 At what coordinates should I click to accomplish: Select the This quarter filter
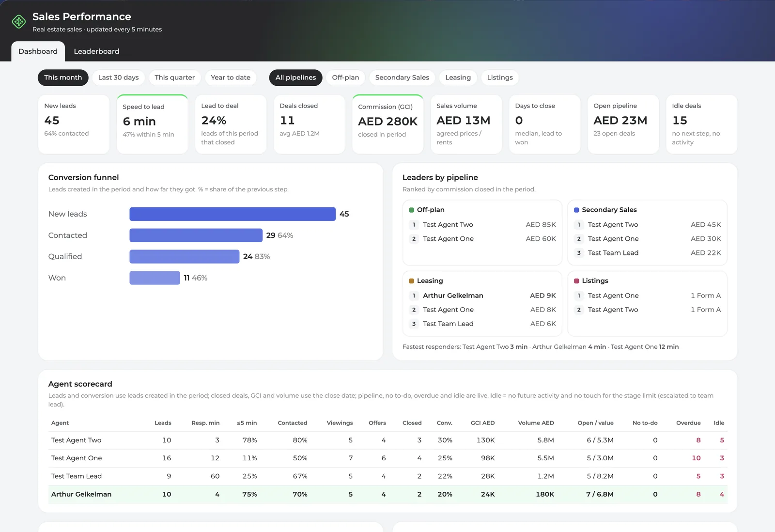[174, 78]
